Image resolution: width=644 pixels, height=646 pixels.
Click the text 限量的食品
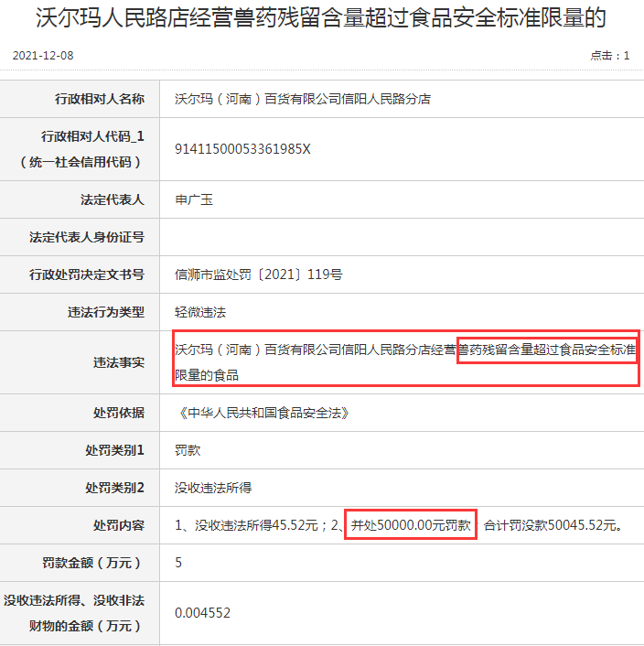tap(207, 375)
